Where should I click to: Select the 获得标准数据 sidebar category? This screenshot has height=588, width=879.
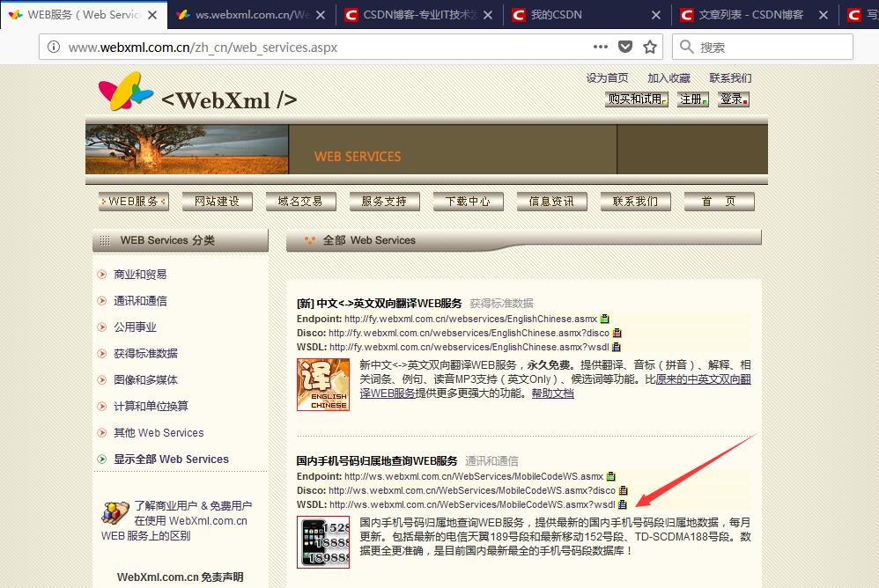click(x=145, y=353)
